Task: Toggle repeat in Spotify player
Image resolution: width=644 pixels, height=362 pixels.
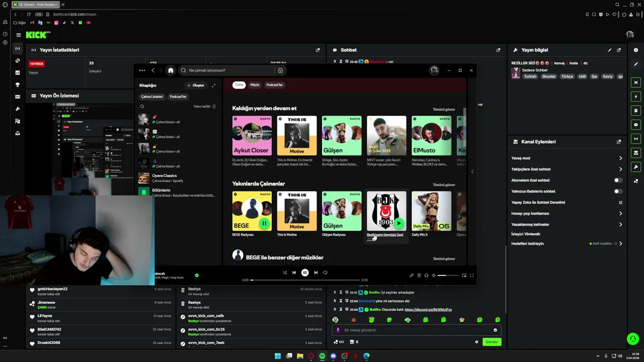Action: pyautogui.click(x=325, y=273)
